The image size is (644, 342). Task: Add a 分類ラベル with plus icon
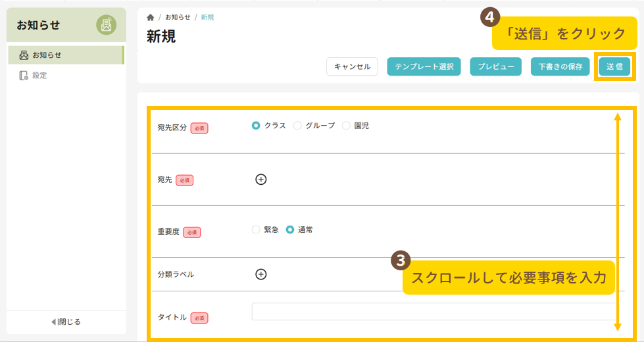(260, 274)
